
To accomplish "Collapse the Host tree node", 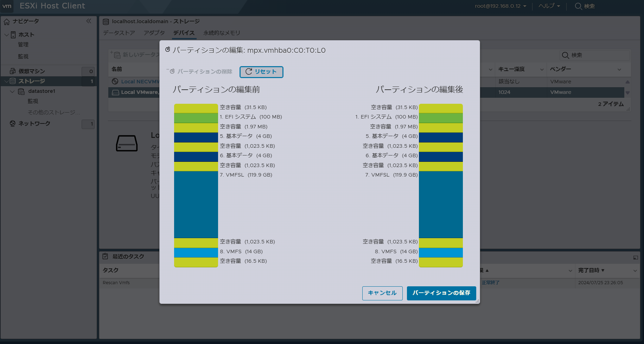I will (6, 35).
